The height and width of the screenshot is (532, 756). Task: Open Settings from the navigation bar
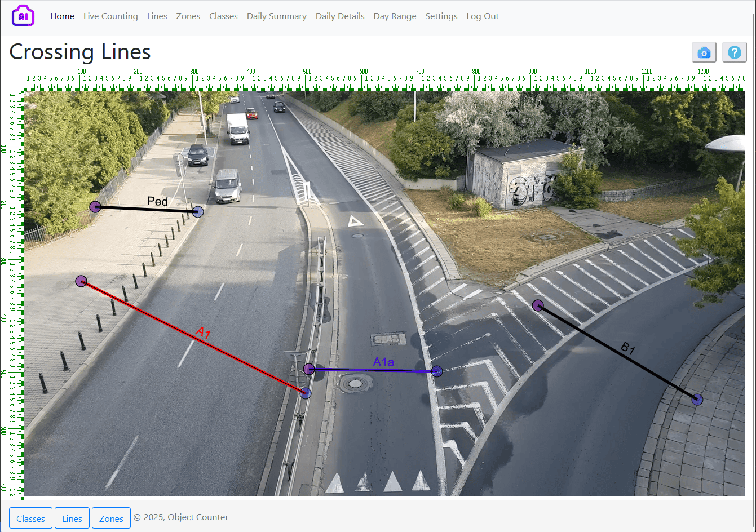441,16
